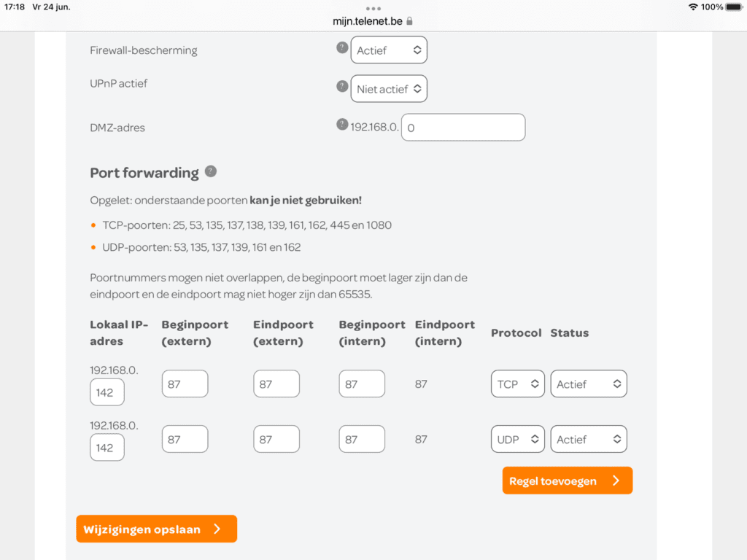
Task: Tap the lock icon next to mijn.telenet.be
Action: 409,21
